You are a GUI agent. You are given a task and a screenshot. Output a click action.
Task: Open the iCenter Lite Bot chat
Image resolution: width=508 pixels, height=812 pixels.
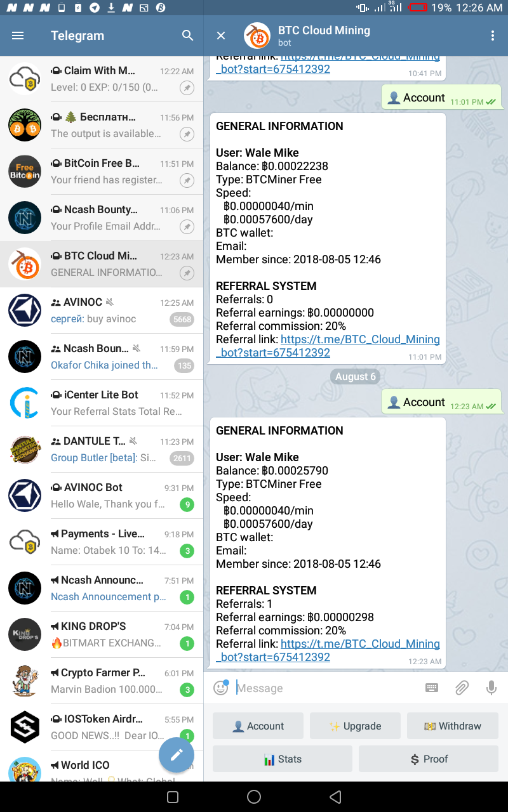[102, 403]
